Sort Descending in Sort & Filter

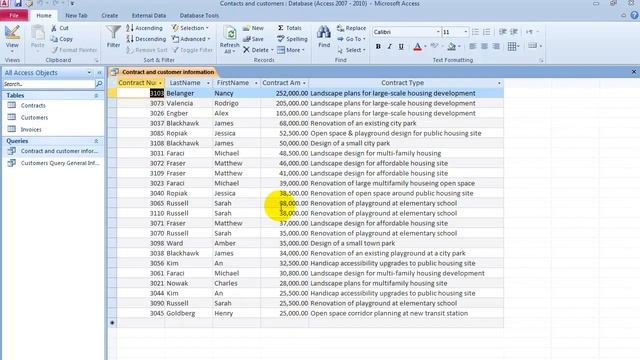(146, 39)
